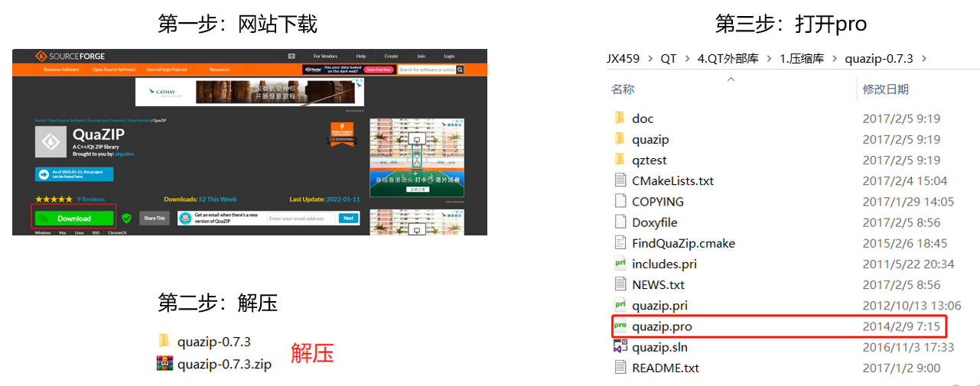Screen dimensions: 980x386
Task: Expand the chevron after JX459 in path
Action: (650, 59)
